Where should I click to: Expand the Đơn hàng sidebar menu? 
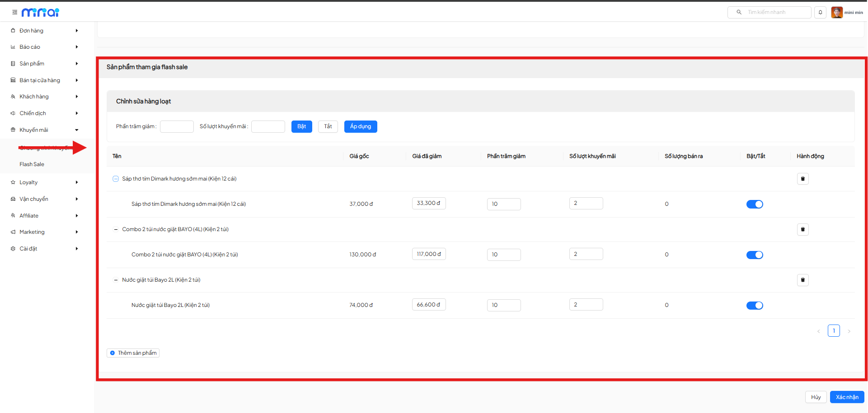click(x=44, y=31)
